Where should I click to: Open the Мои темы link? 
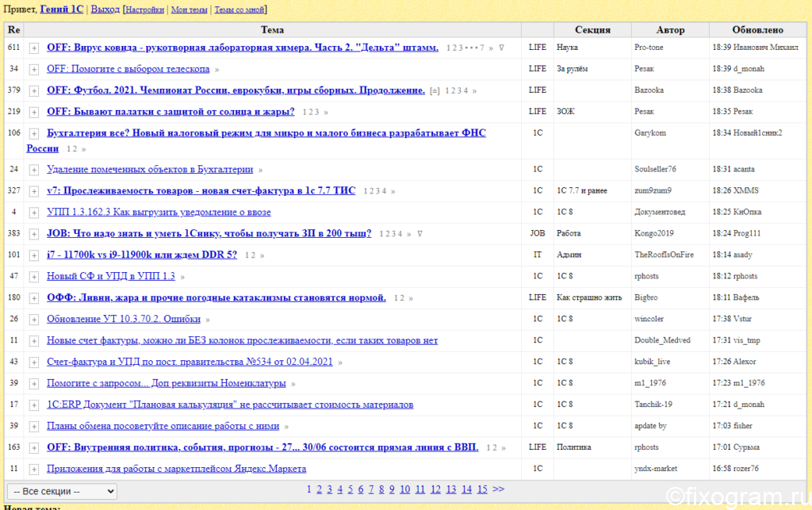[189, 10]
